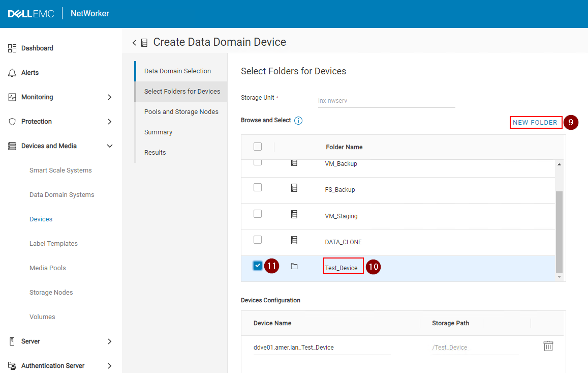This screenshot has height=373, width=588.
Task: Click the NEW FOLDER button
Action: coord(536,122)
